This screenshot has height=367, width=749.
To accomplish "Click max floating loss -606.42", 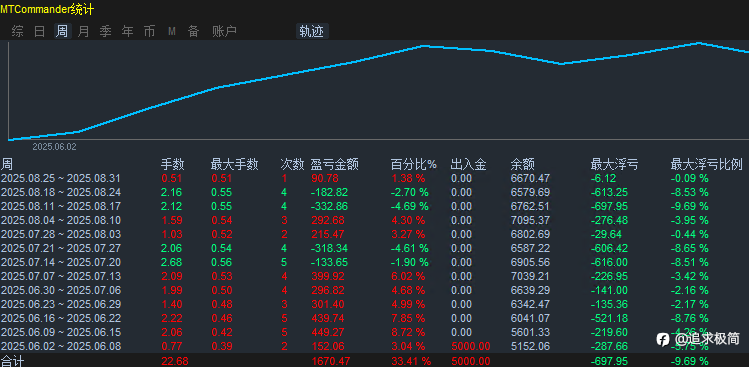I will pos(610,248).
